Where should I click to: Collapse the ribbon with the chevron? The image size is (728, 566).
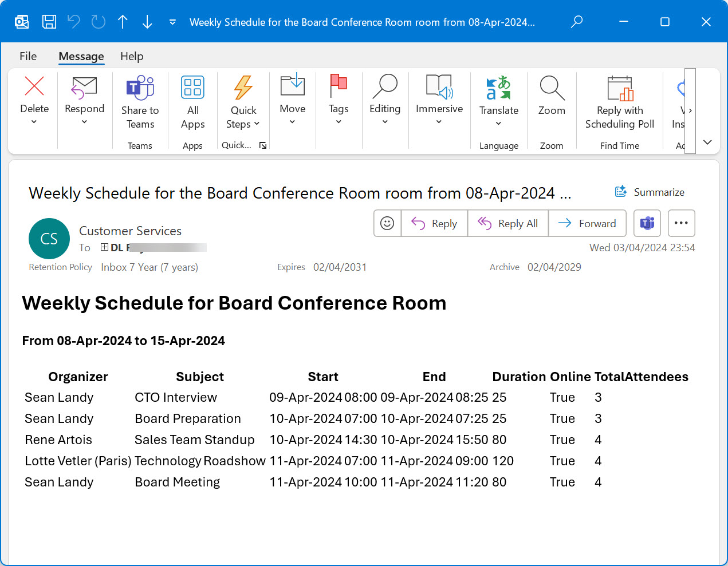[707, 142]
